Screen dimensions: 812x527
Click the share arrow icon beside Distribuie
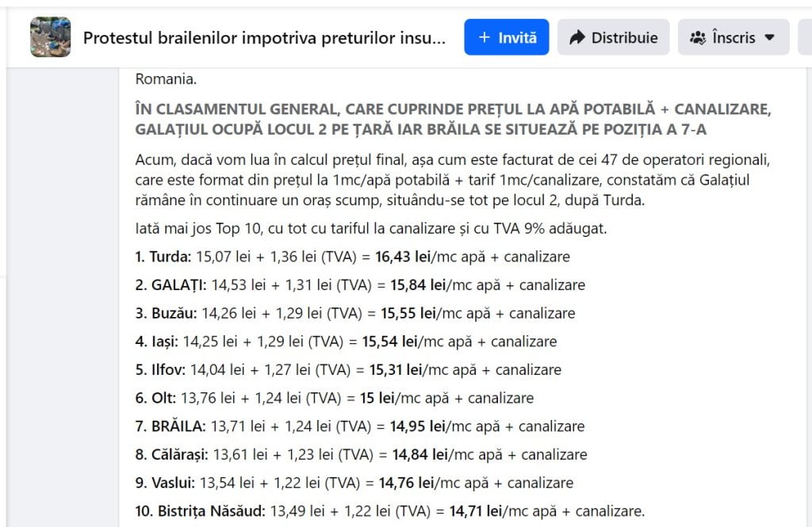pos(577,37)
